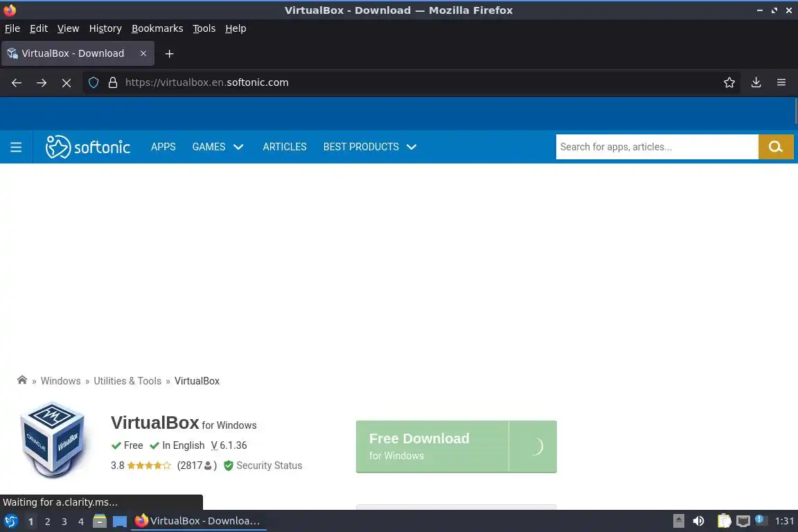Go to APPS section
Screen dimensions: 798x532
coord(163,147)
